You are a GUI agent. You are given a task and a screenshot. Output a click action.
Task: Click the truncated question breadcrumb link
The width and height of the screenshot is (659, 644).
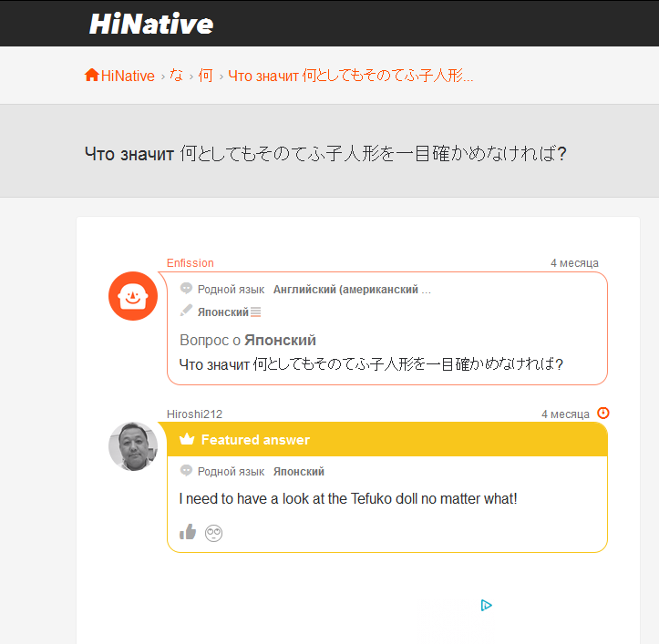350,76
